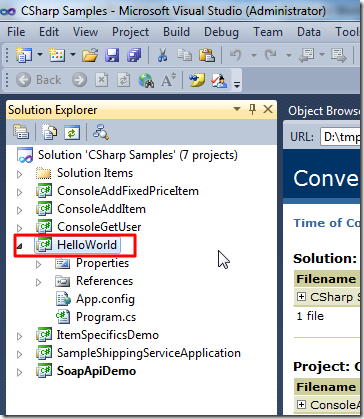Click the Open File folder icon
Image resolution: width=364 pixels, height=419 pixels.
point(90,55)
